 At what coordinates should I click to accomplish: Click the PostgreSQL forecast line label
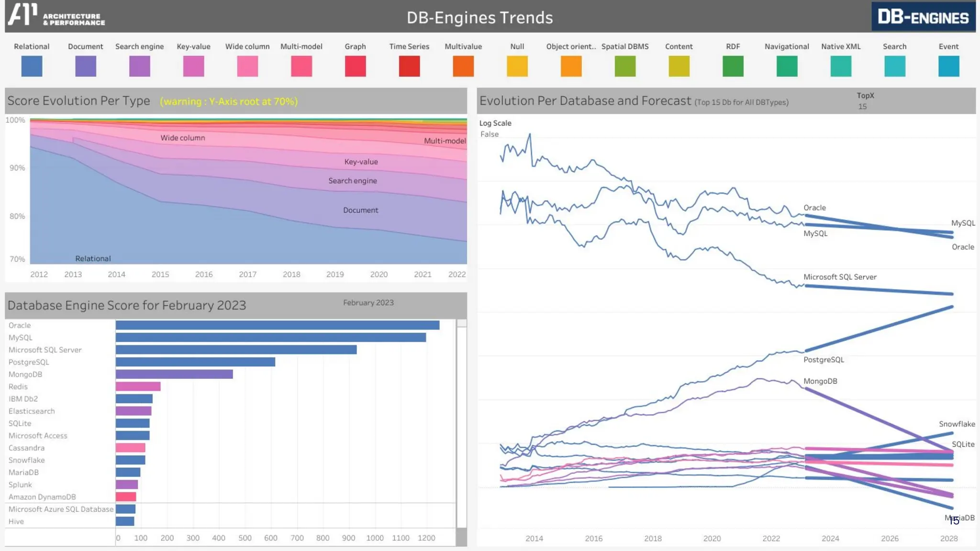(x=824, y=360)
